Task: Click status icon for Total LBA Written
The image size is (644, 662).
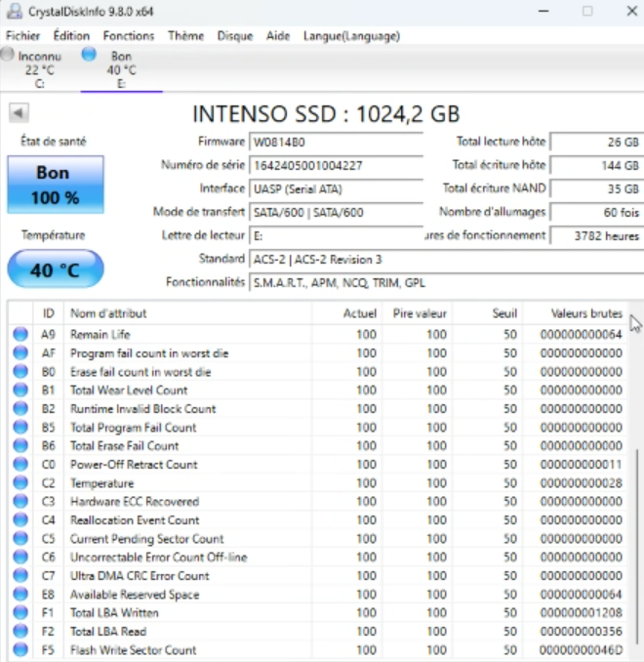Action: point(20,613)
